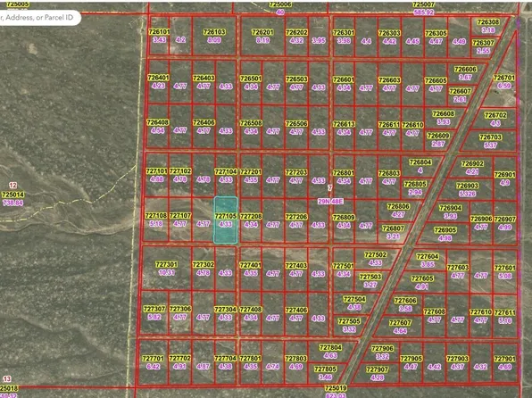
Task: Click parcel label 726101
Action: (x=159, y=32)
